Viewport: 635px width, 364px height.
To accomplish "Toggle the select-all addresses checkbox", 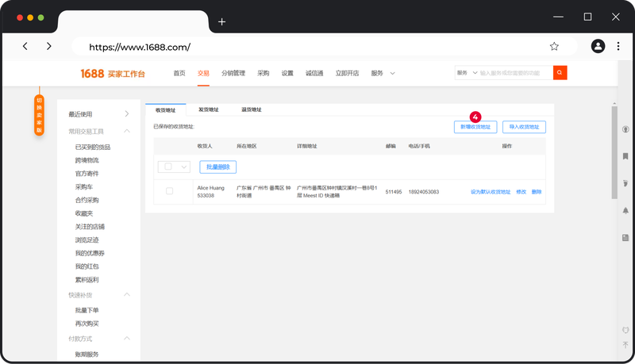I will [169, 167].
